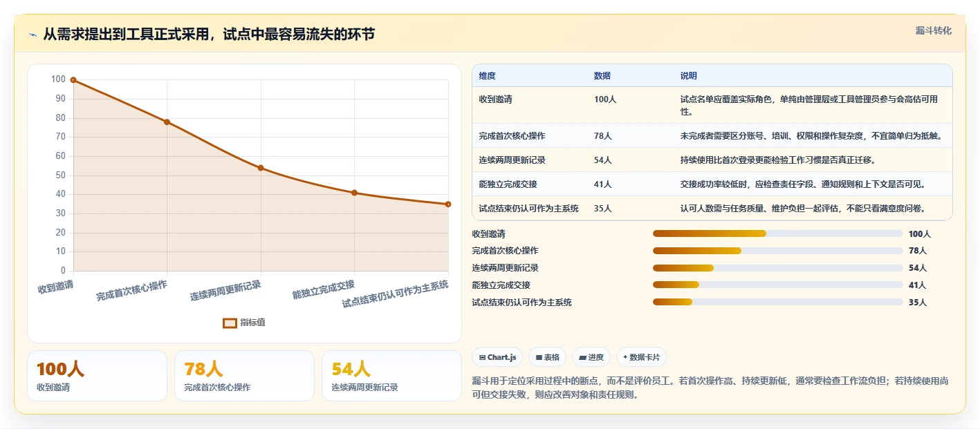Click the 完成首次核心操作 progress bar
Viewport: 980px width, 429px height.
[x=778, y=251]
